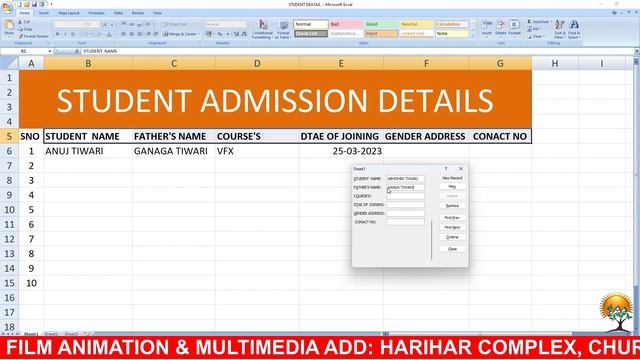640x360 pixels.
Task: Click the Restore button in the form
Action: point(452,206)
